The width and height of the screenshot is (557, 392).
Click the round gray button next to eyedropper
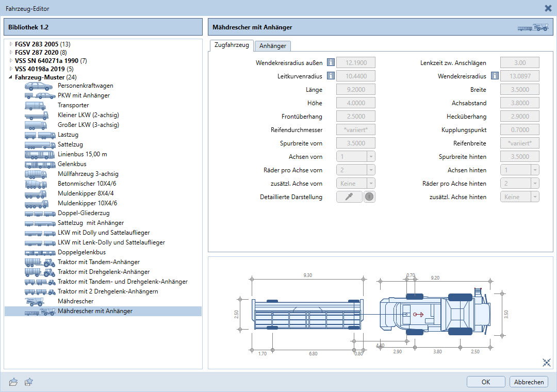369,197
